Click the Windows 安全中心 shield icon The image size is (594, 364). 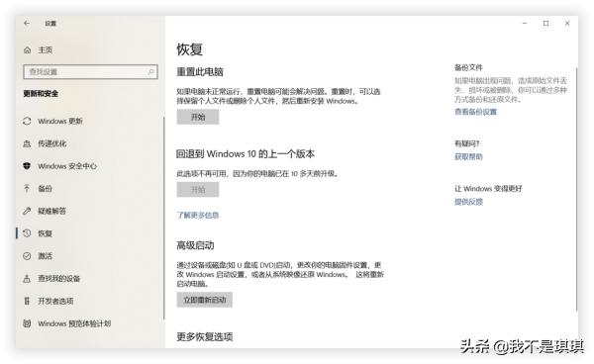[x=27, y=166]
